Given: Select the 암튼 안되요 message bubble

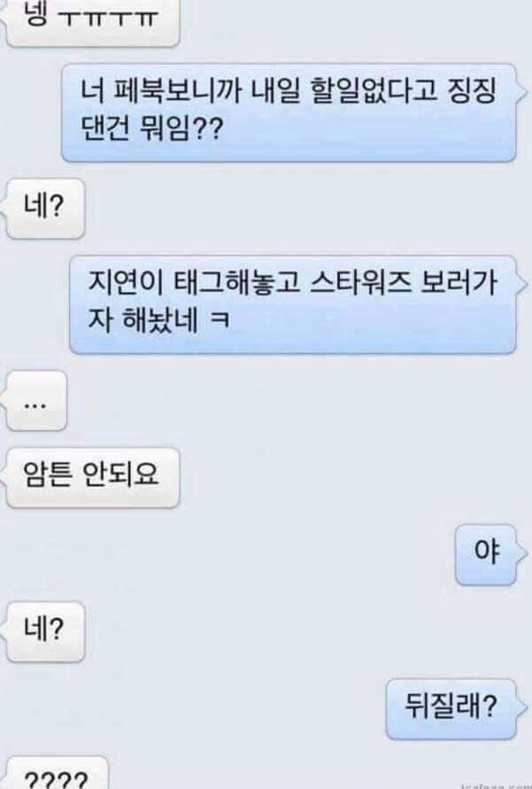Looking at the screenshot, I should [x=93, y=477].
